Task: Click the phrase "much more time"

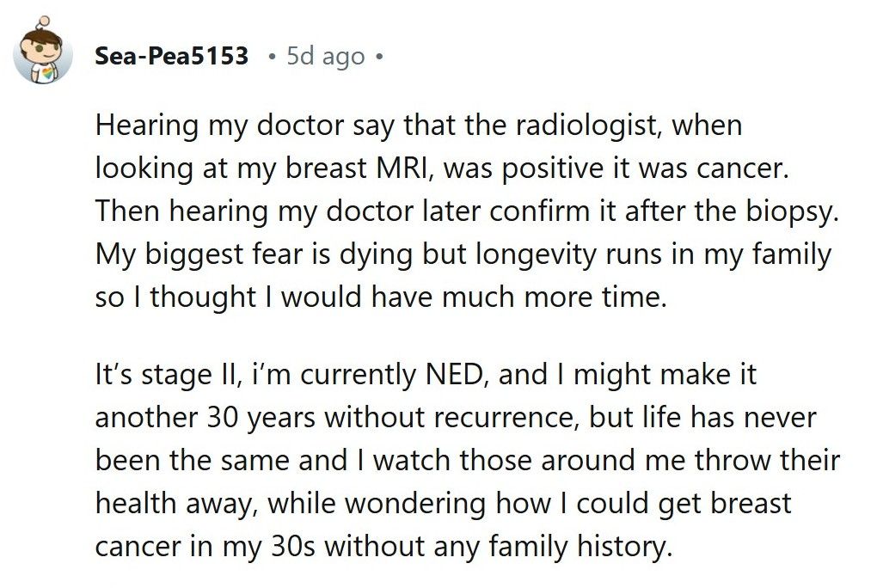Action: coord(567,295)
